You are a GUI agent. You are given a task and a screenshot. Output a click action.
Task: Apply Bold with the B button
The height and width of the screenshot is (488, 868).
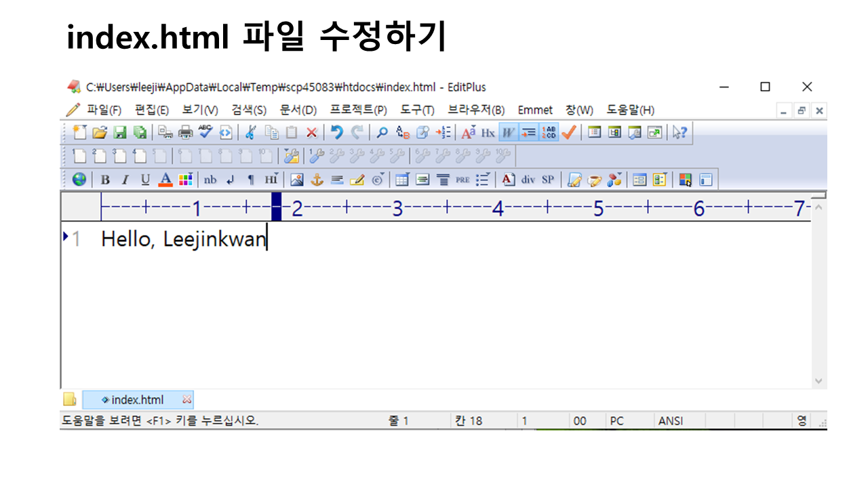click(105, 180)
